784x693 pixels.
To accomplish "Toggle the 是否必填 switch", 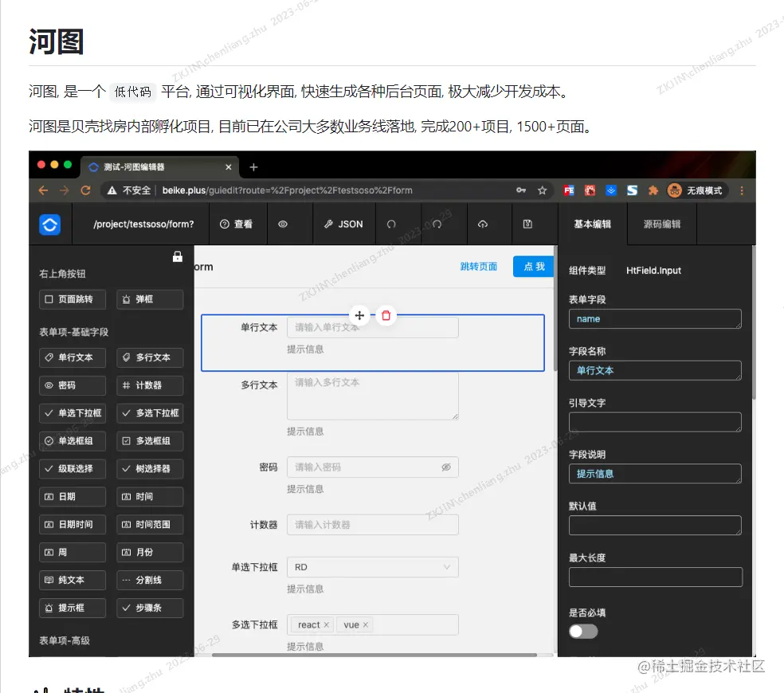I will click(583, 632).
